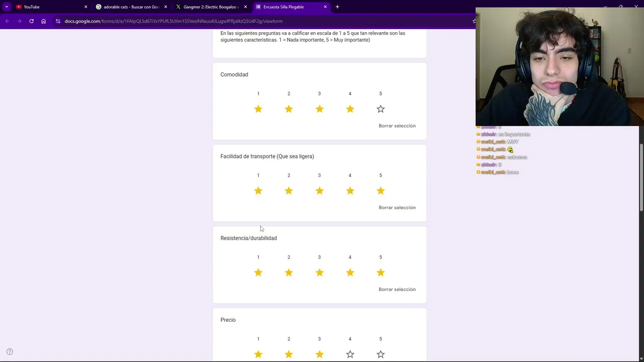Select star 3 for Comodidad
Viewport: 644px width, 362px height.
(319, 109)
